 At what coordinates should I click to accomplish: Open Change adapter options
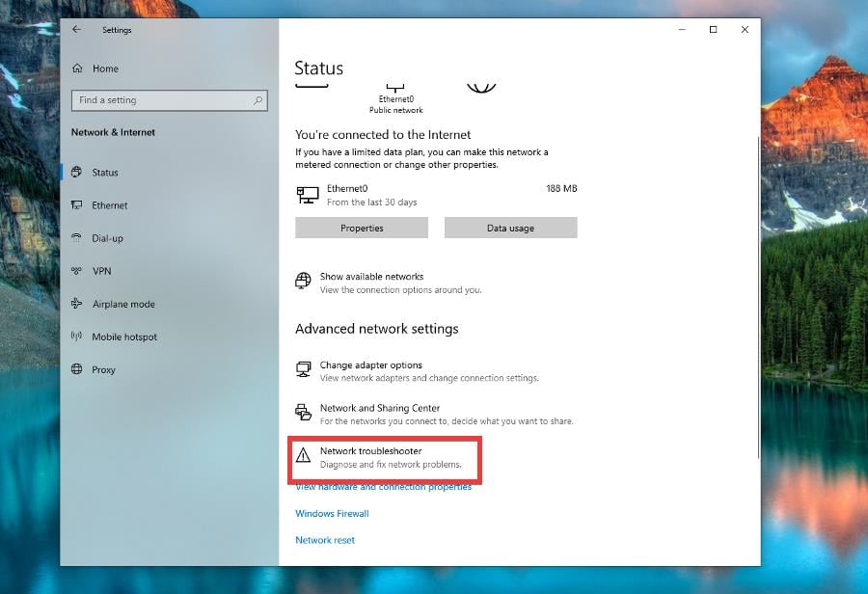pyautogui.click(x=417, y=371)
